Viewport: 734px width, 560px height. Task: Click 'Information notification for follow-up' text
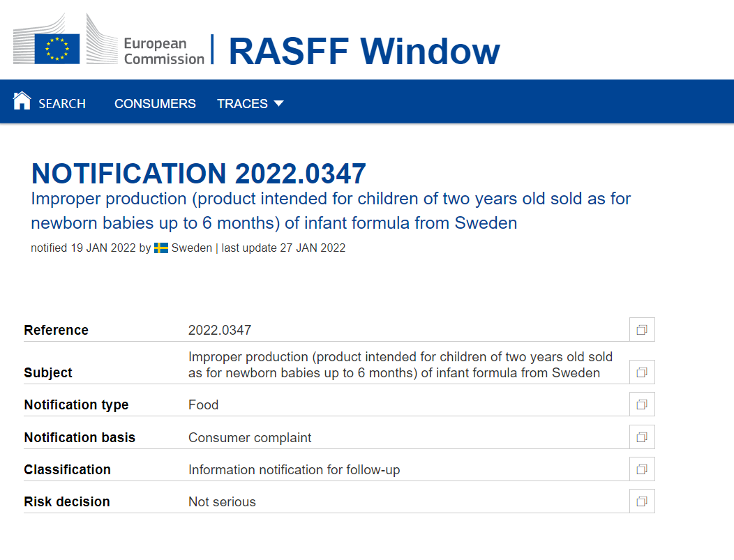(294, 470)
